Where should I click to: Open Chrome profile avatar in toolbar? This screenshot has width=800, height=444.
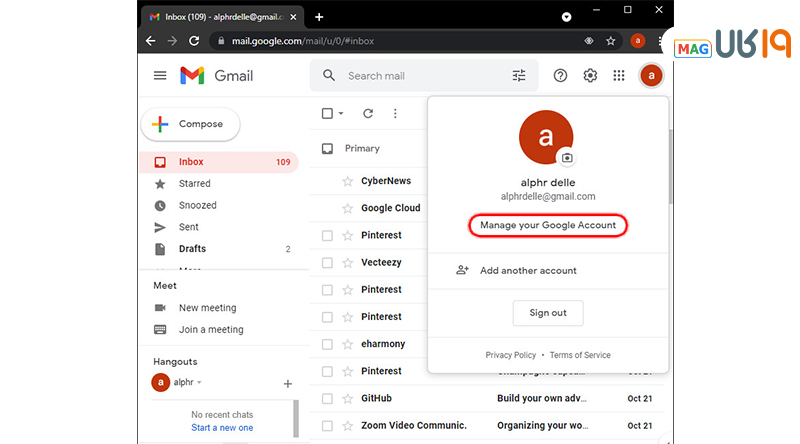[x=638, y=41]
